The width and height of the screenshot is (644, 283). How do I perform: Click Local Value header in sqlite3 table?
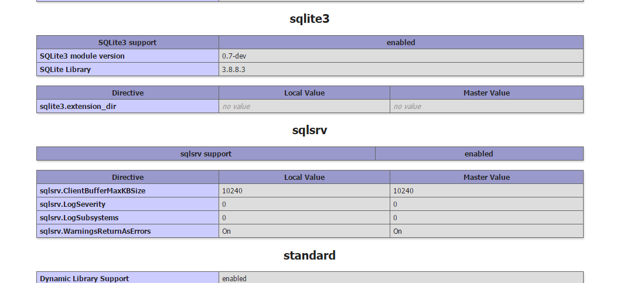(x=304, y=93)
